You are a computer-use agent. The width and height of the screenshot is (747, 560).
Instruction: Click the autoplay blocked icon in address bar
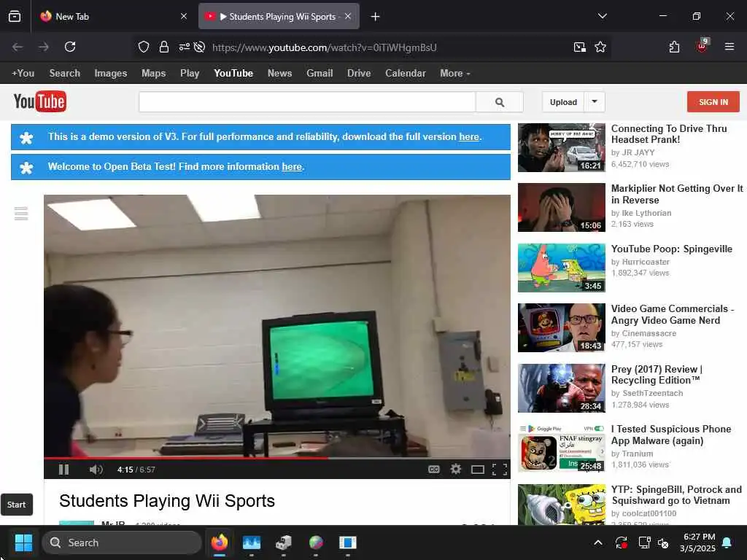(200, 47)
